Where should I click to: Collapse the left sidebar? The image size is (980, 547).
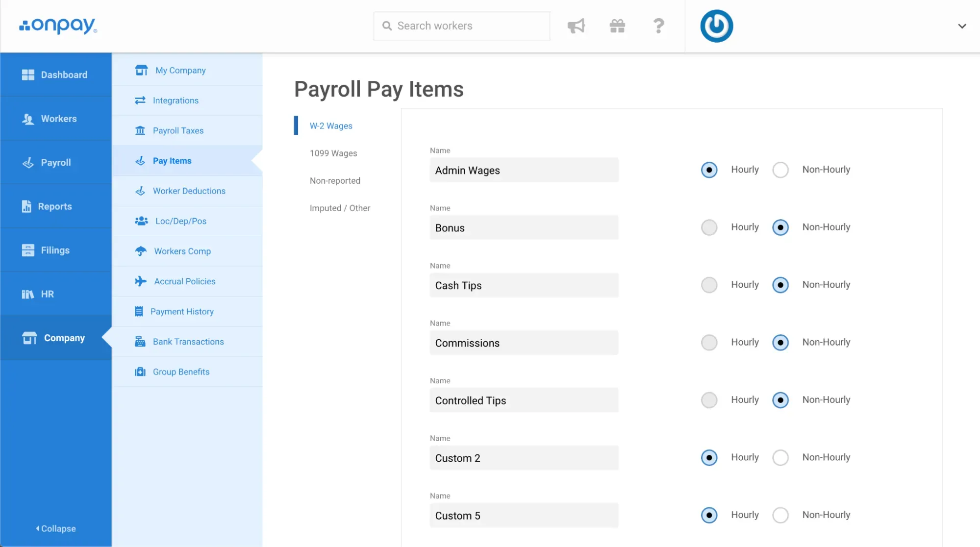(56, 528)
